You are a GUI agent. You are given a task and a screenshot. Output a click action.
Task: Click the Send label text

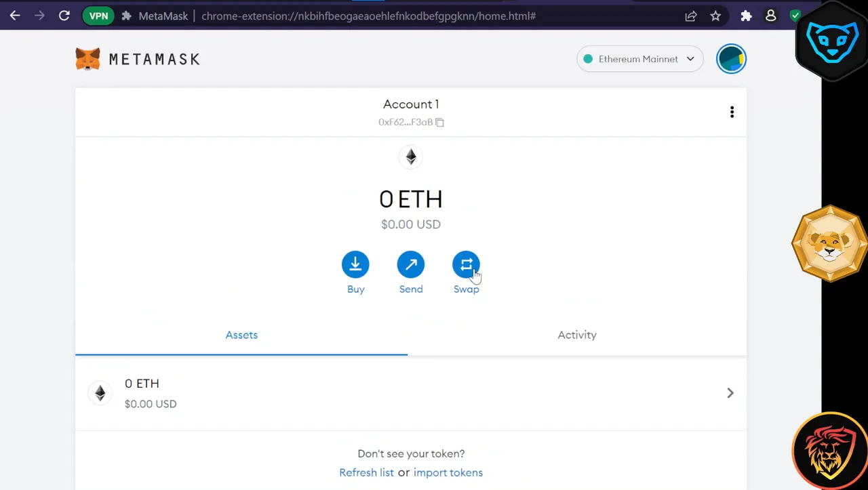pyautogui.click(x=411, y=289)
